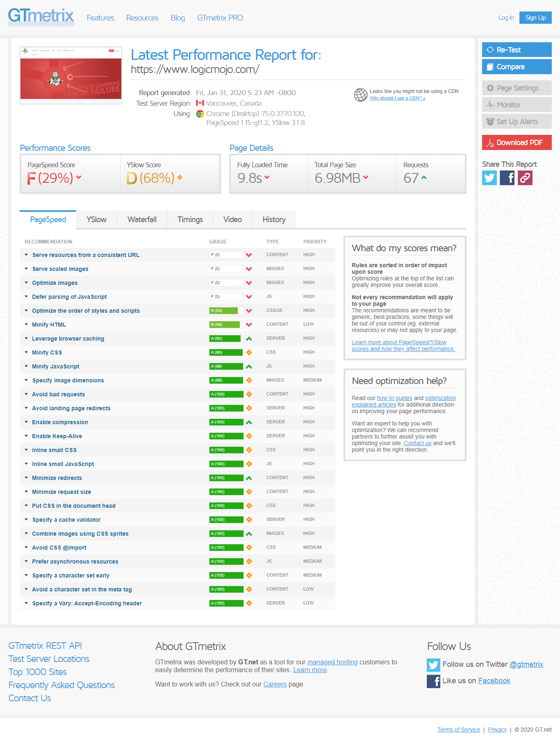Open Resources in the top navigation
560x741 pixels.
pyautogui.click(x=142, y=18)
